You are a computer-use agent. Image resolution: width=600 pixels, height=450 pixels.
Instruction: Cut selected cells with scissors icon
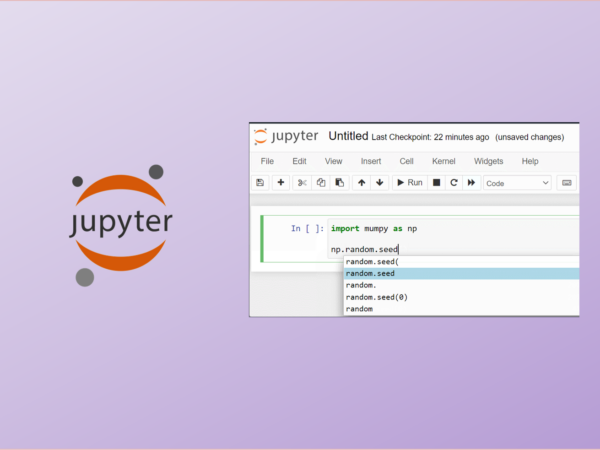click(x=301, y=183)
